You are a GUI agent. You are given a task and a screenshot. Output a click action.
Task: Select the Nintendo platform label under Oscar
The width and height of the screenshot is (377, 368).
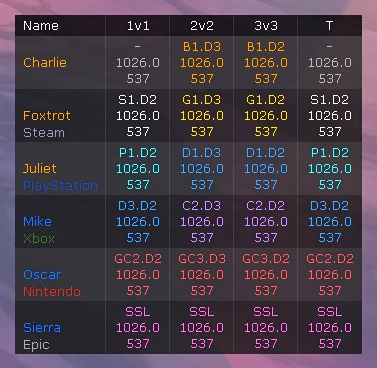point(52,291)
